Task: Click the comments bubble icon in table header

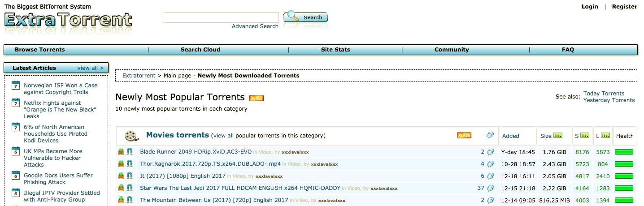Action: (x=490, y=135)
